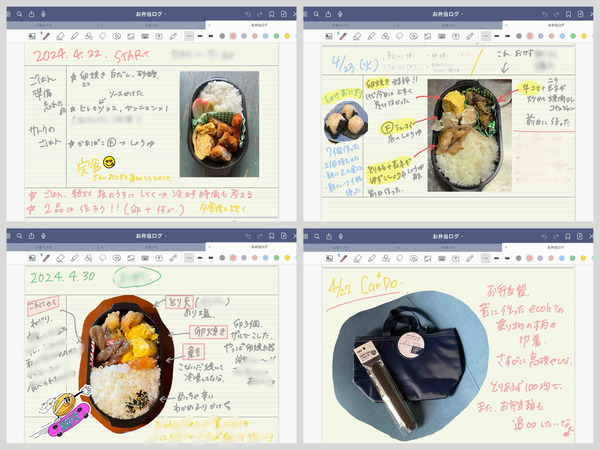600x450 pixels.
Task: Select the Eraser tool in the 4.30 note
Action: click(60, 258)
